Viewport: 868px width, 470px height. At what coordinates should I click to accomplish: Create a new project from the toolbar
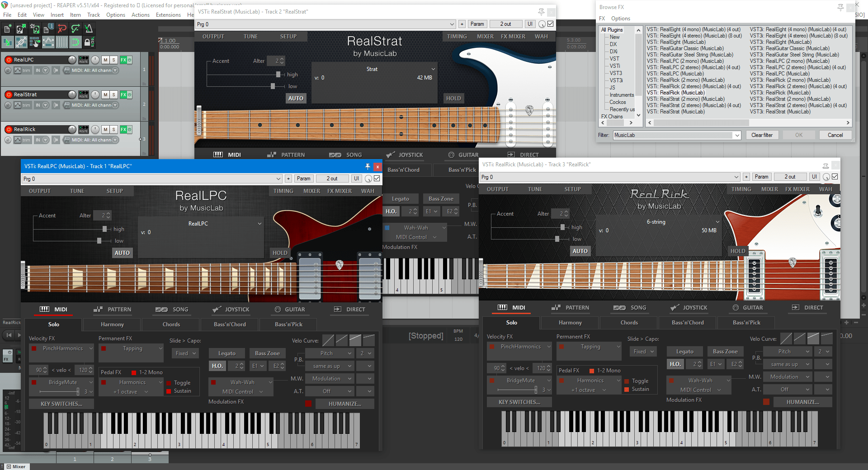pyautogui.click(x=8, y=29)
